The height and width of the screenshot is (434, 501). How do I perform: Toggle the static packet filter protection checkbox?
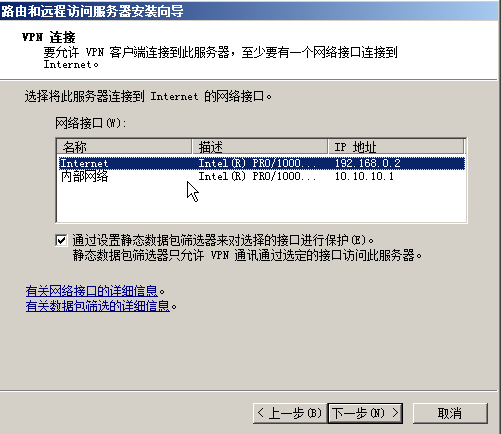[x=61, y=240]
